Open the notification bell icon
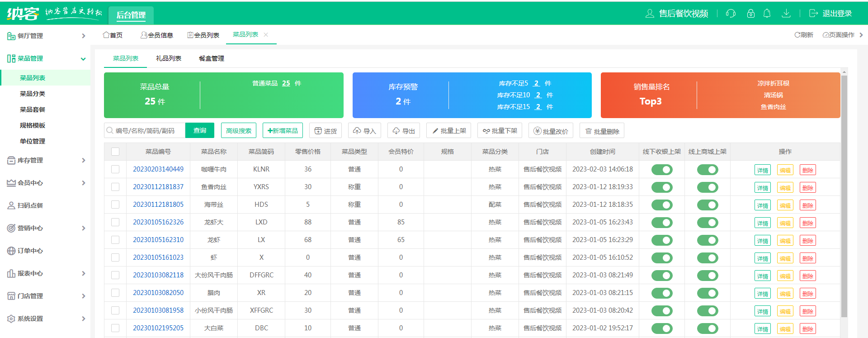The width and height of the screenshot is (868, 338). point(767,14)
